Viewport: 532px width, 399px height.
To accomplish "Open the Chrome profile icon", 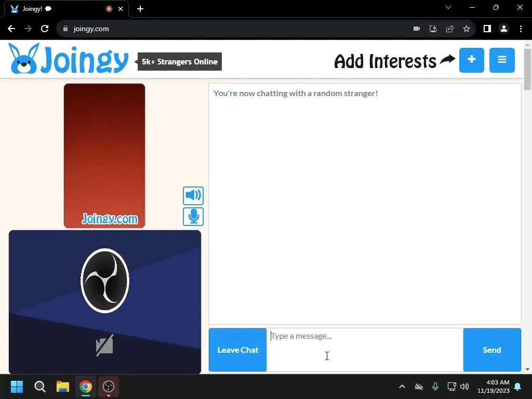I will [504, 29].
